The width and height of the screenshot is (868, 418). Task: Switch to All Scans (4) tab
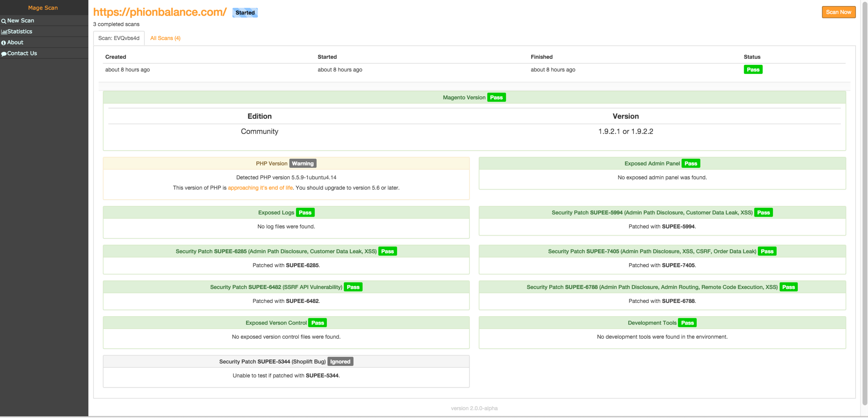165,38
